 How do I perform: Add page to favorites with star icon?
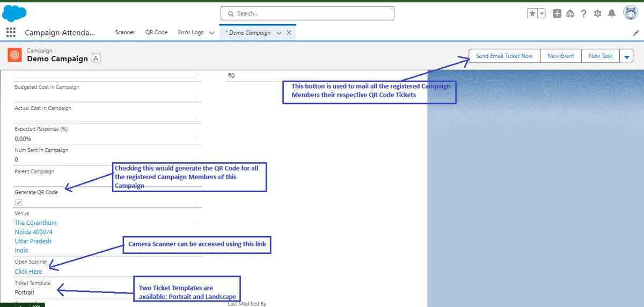pos(532,13)
